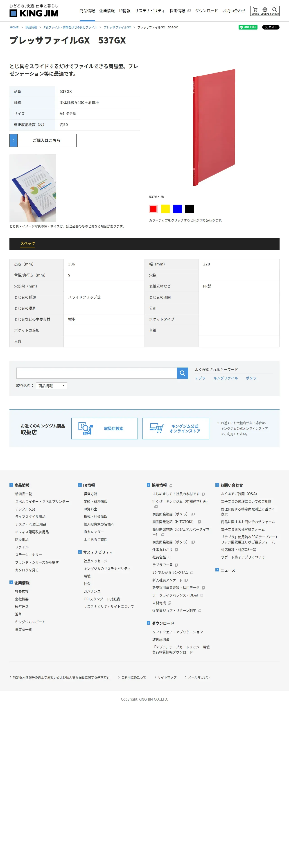Open footer link IRカレンダー
The height and width of the screenshot is (868, 289).
point(94,532)
